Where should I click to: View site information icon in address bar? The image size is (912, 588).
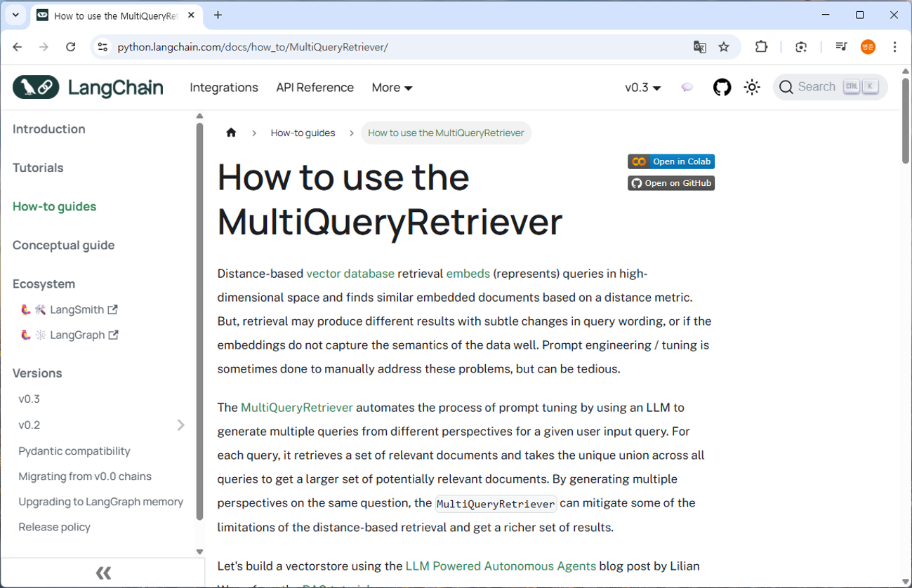[x=103, y=47]
